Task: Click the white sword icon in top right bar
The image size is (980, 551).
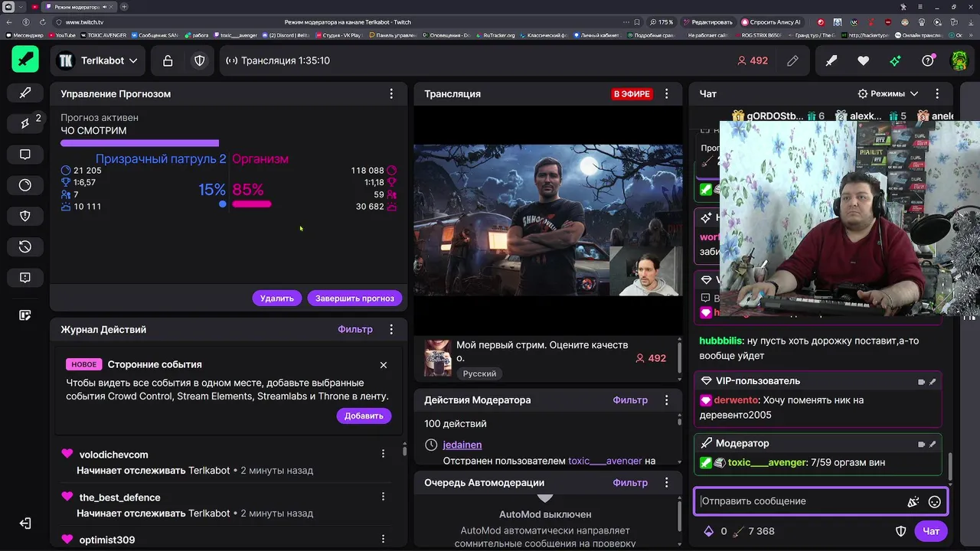Action: click(831, 60)
